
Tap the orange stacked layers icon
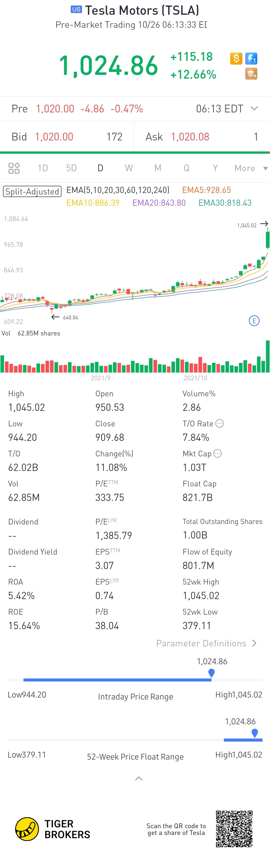tap(251, 74)
